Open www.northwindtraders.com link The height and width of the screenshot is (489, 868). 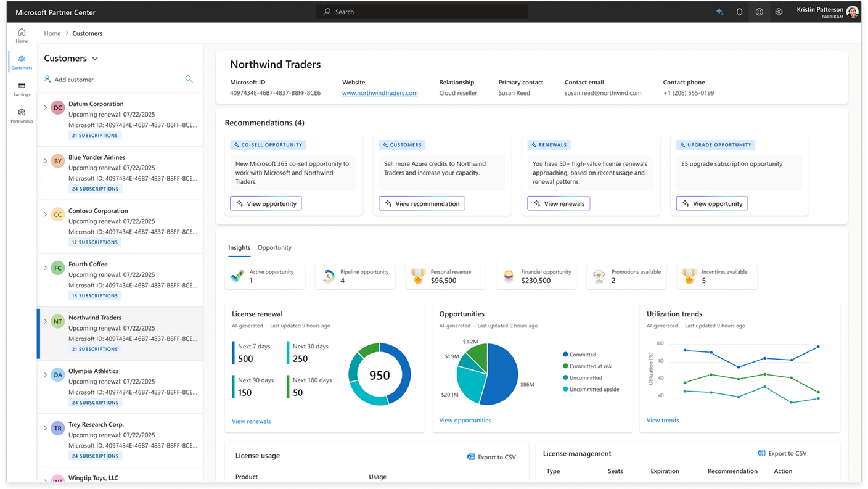coord(380,93)
